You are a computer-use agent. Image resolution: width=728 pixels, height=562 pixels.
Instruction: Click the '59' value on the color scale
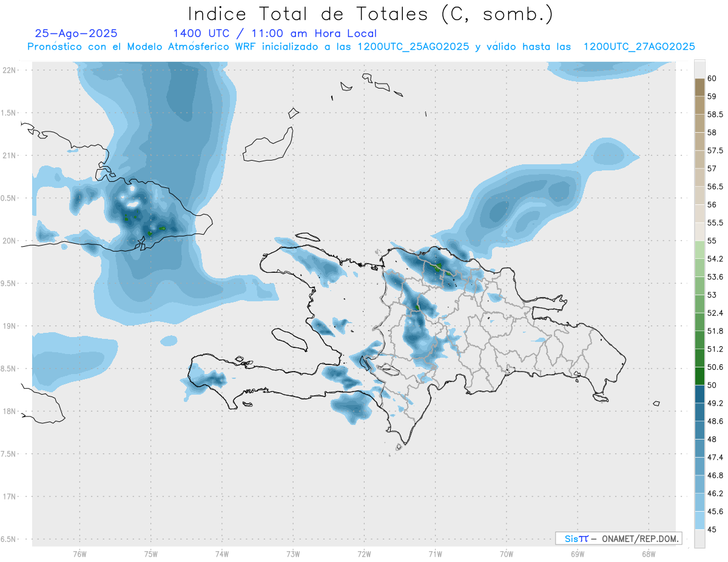pyautogui.click(x=712, y=96)
